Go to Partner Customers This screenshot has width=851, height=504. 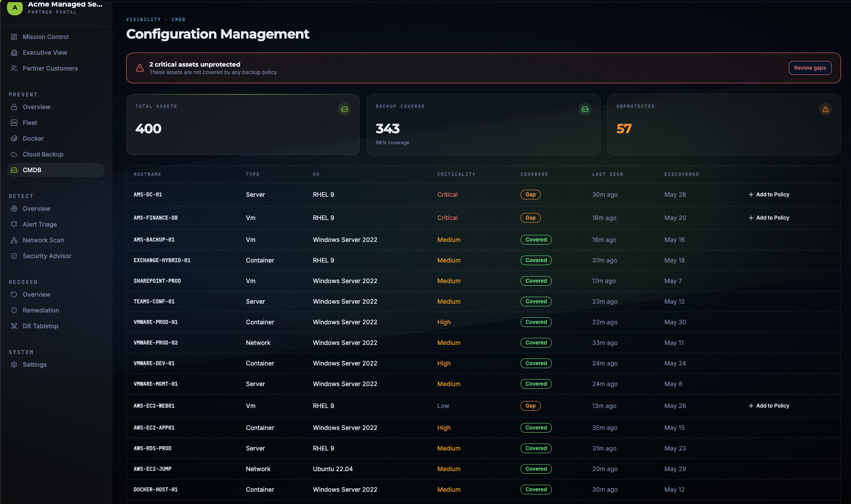pyautogui.click(x=56, y=68)
